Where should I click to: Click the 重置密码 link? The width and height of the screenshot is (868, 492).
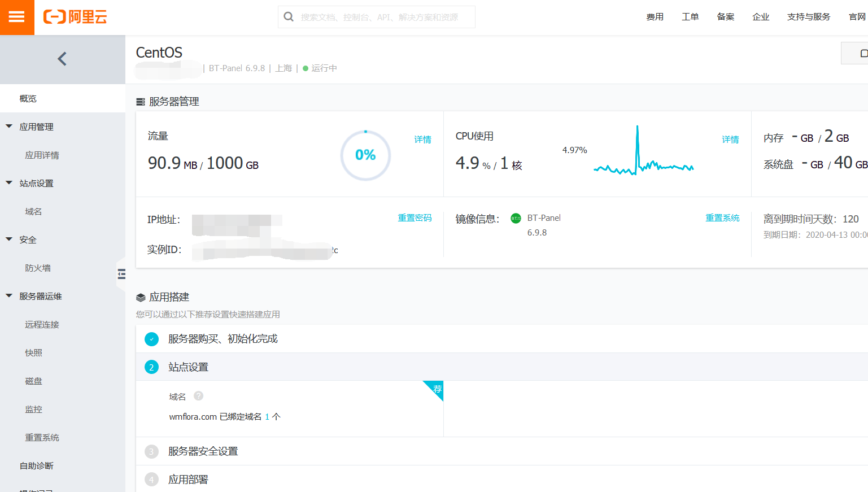[415, 217]
